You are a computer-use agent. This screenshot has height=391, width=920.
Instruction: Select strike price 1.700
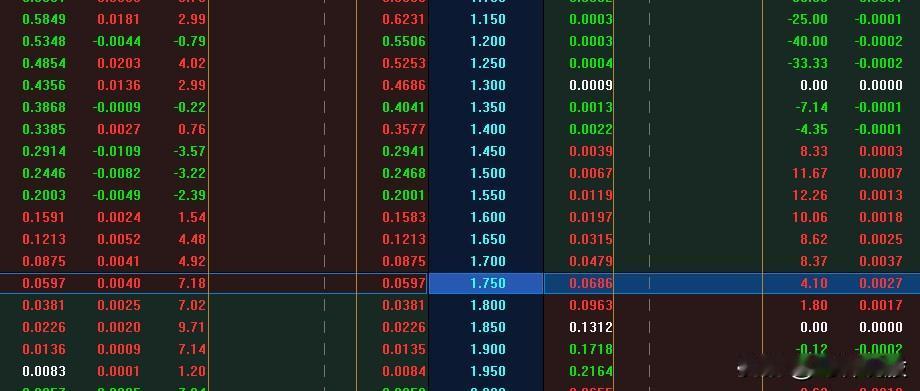click(x=488, y=261)
